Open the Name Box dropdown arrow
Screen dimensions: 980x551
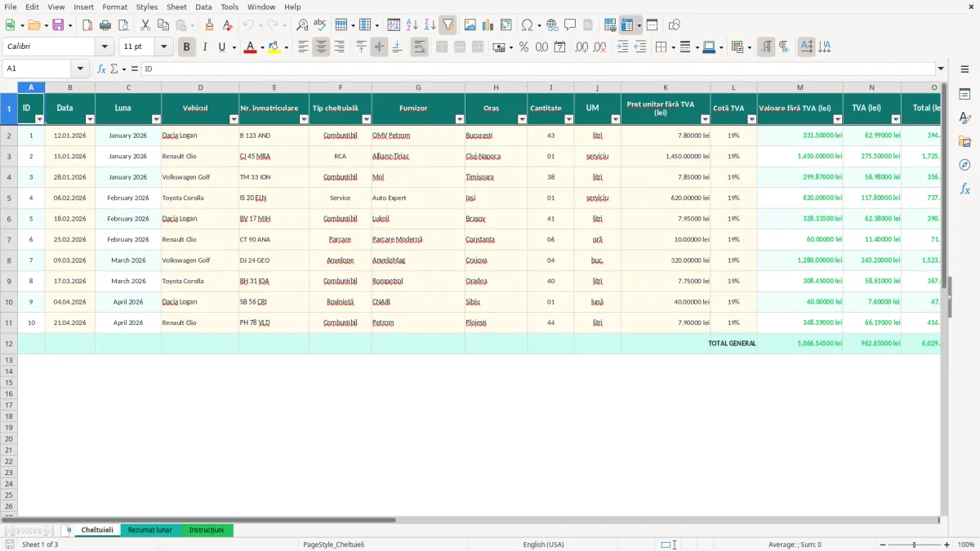[x=80, y=69]
